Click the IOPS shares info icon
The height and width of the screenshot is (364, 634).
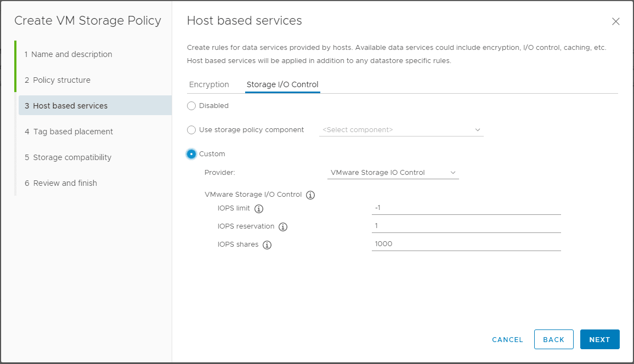pyautogui.click(x=267, y=245)
